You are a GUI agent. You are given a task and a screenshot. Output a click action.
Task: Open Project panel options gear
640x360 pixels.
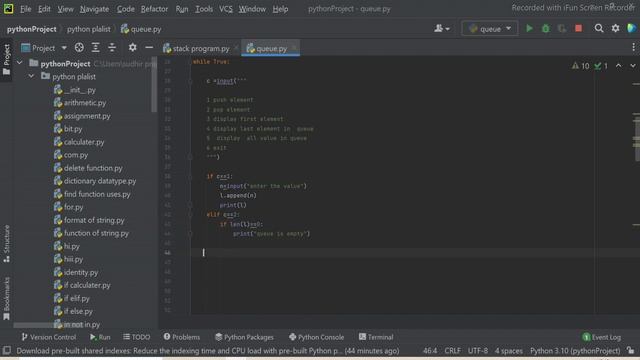[132, 48]
